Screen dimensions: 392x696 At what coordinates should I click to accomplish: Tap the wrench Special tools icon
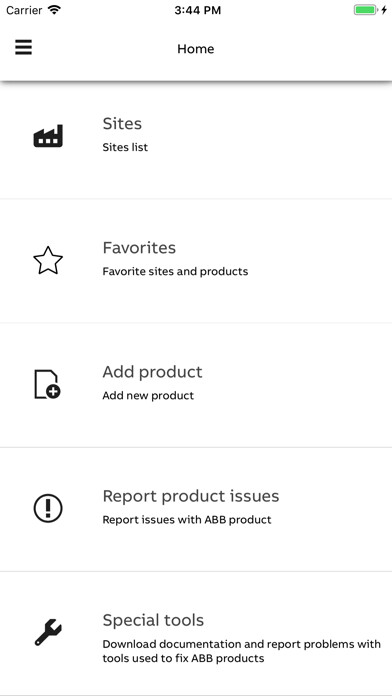click(x=48, y=633)
